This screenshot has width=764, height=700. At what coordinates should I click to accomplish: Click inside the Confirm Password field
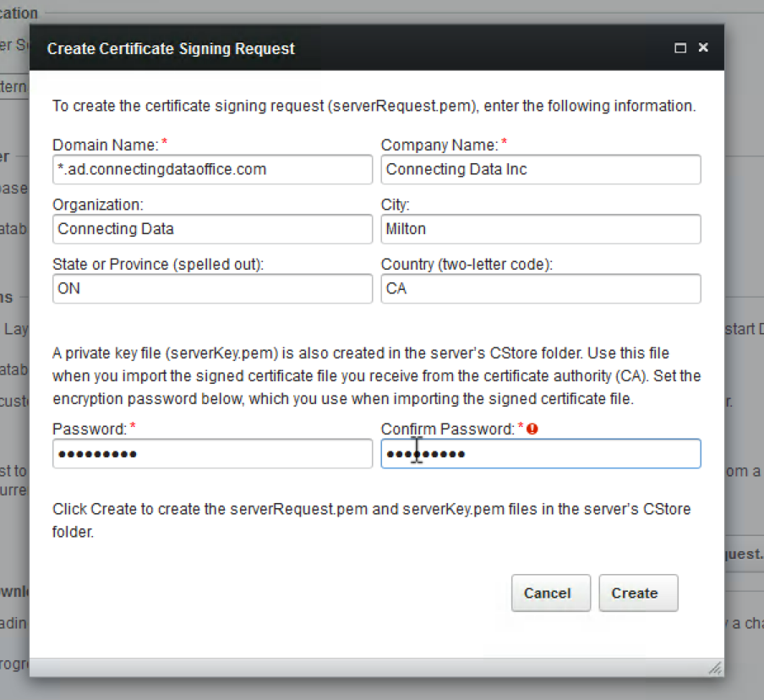click(541, 453)
